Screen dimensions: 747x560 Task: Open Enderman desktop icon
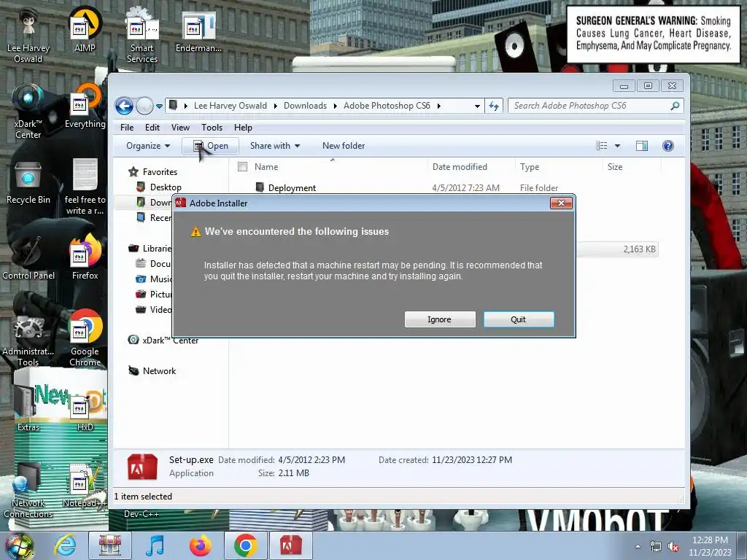pos(198,31)
